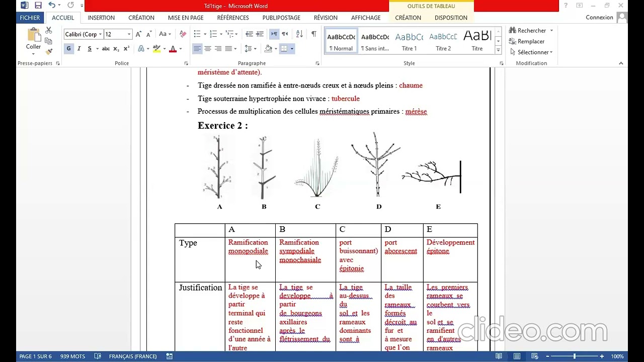Cut the selection with the scissors icon
The width and height of the screenshot is (644, 362).
click(49, 31)
